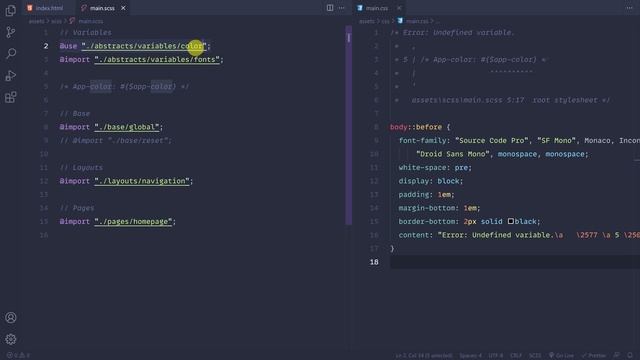The width and height of the screenshot is (640, 360).
Task: Open the Explorer view in the activity bar
Action: click(11, 11)
